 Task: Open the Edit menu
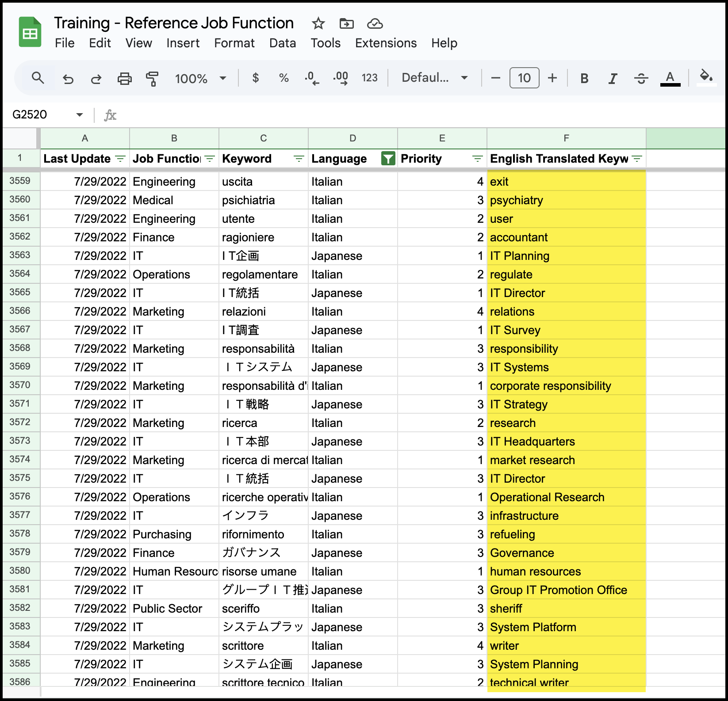[x=100, y=43]
